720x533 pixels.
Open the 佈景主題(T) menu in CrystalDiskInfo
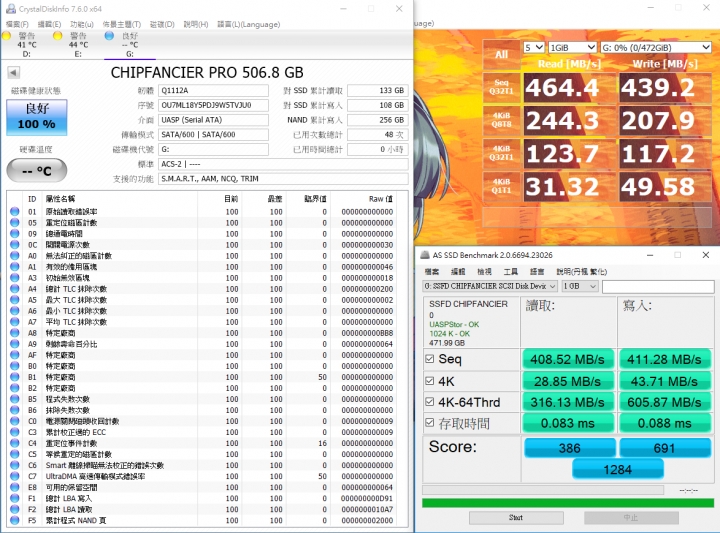[122, 24]
